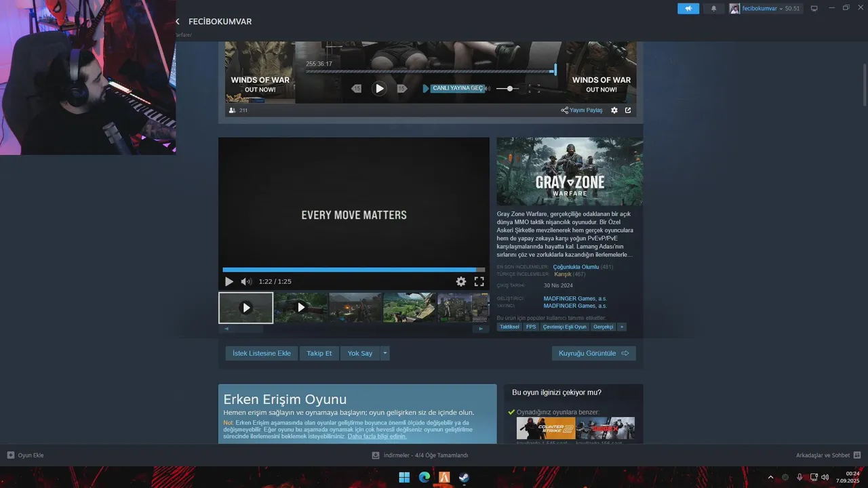Expand the Yok Say dropdown arrow
This screenshot has height=488, width=868.
click(x=385, y=353)
